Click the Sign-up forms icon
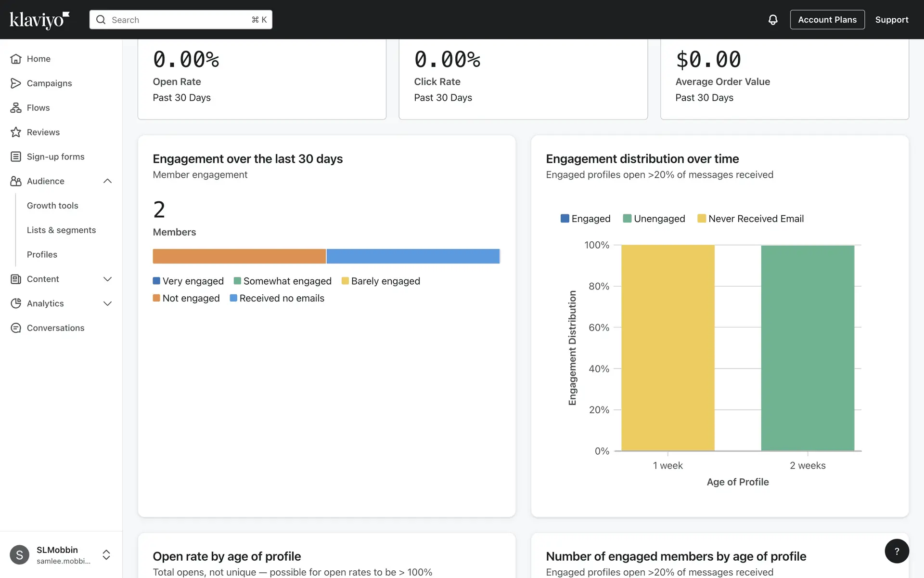 pos(16,157)
